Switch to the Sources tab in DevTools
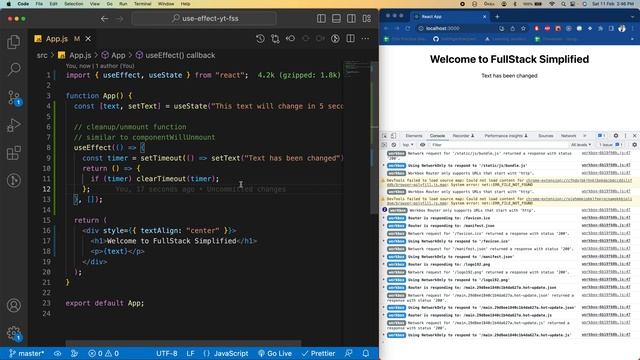 click(x=546, y=136)
